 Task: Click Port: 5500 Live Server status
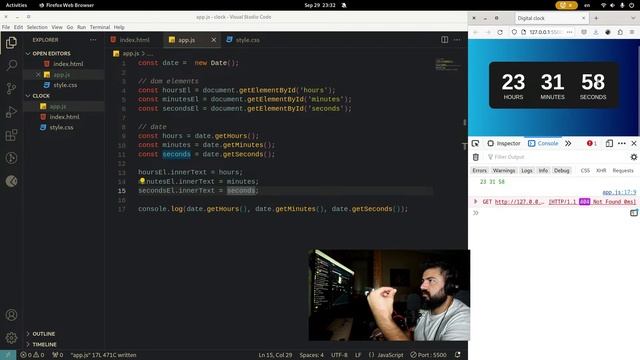tap(429, 355)
